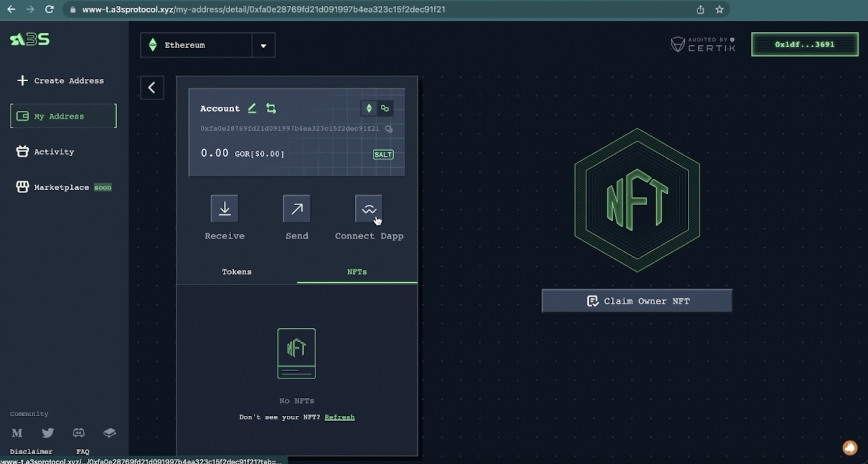Click the A3S logo
The image size is (868, 464).
[30, 39]
